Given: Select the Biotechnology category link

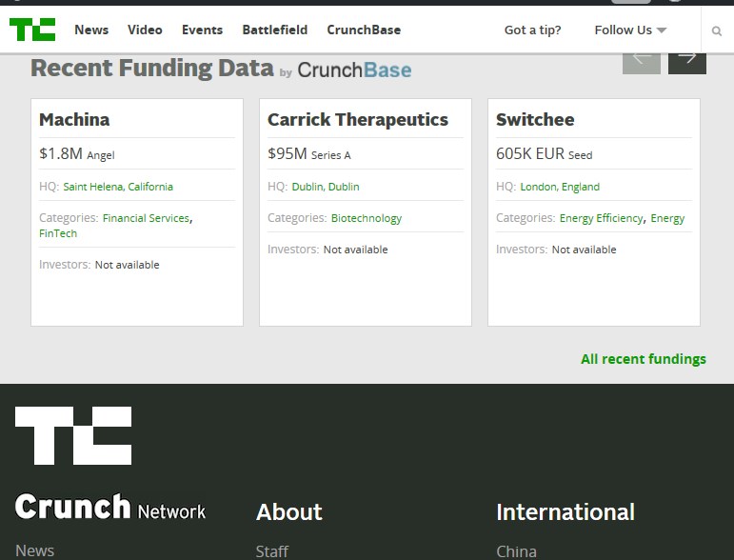Looking at the screenshot, I should (367, 219).
